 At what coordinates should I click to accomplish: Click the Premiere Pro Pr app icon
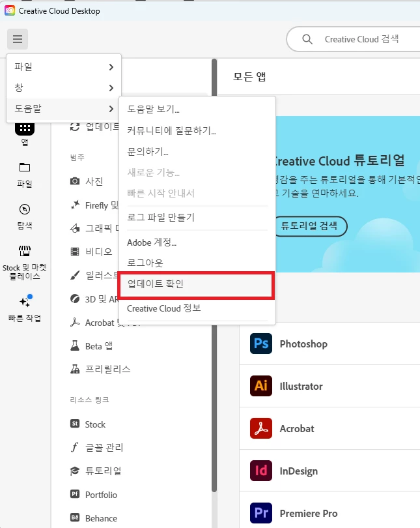click(x=261, y=513)
